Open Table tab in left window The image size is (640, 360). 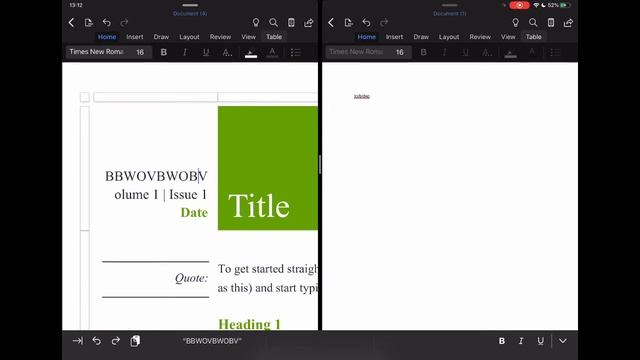(x=274, y=37)
